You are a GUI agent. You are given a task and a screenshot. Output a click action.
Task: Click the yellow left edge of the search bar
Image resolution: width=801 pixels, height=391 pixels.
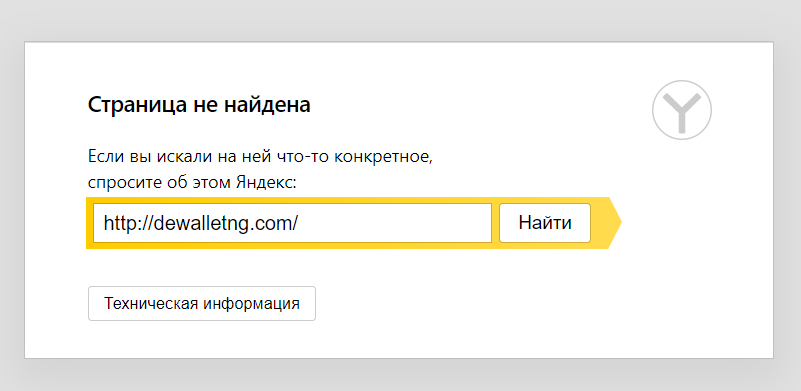89,223
